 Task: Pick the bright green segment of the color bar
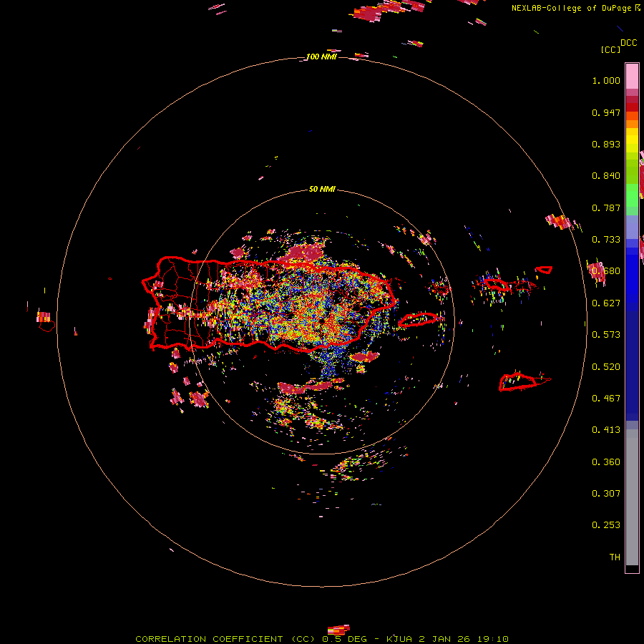click(x=632, y=195)
